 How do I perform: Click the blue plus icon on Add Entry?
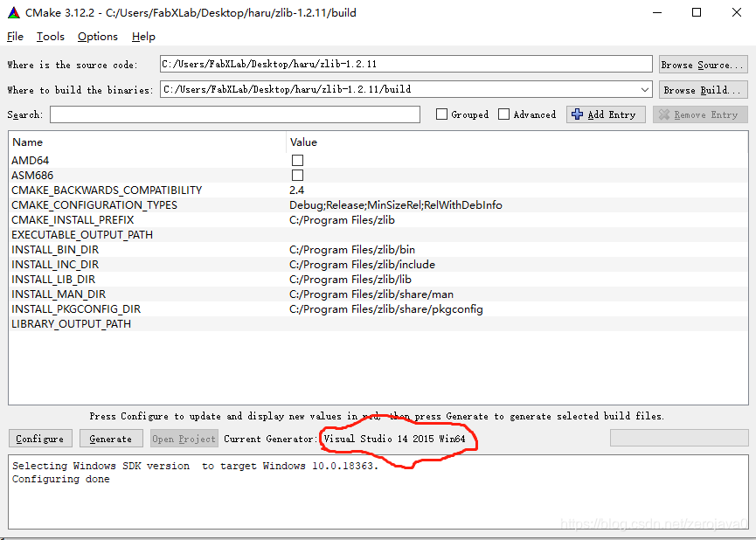(577, 114)
